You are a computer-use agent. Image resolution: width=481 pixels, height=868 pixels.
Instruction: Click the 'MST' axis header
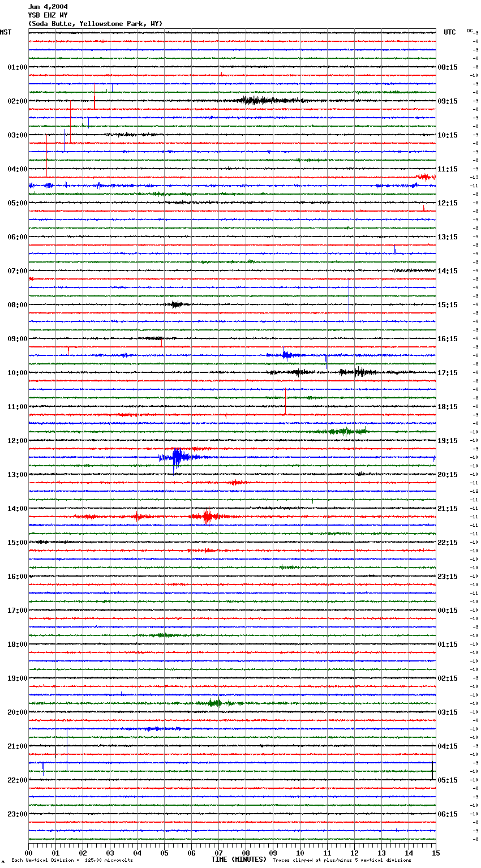(x=6, y=32)
